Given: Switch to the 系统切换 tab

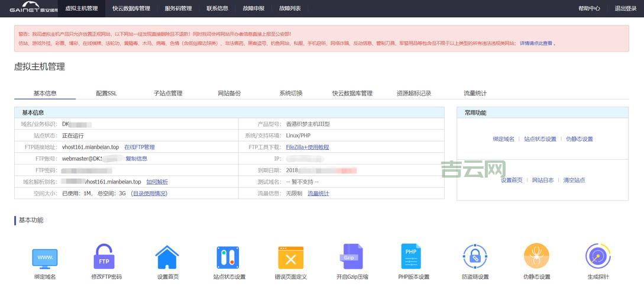Looking at the screenshot, I should 291,94.
